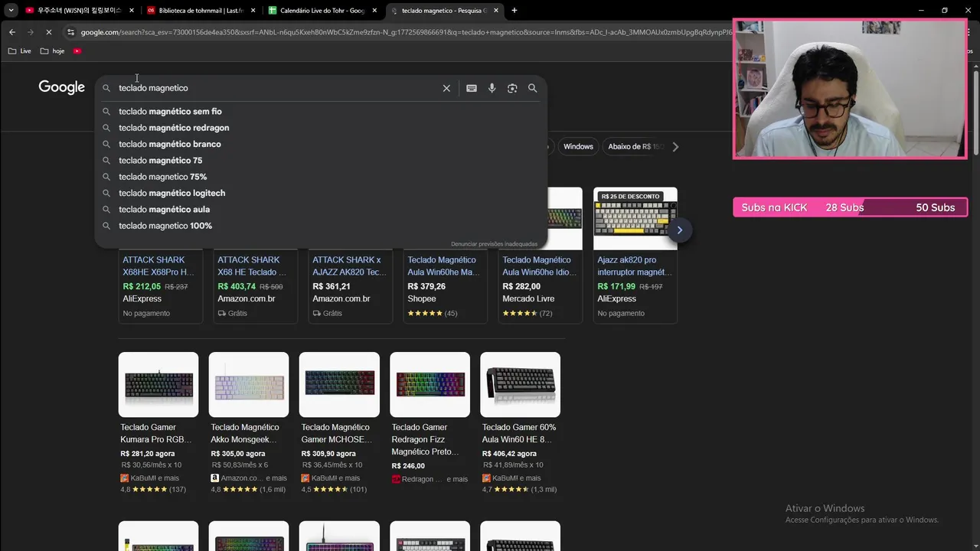Click the R$ 406,42 agora price
The image size is (980, 551).
click(x=509, y=454)
